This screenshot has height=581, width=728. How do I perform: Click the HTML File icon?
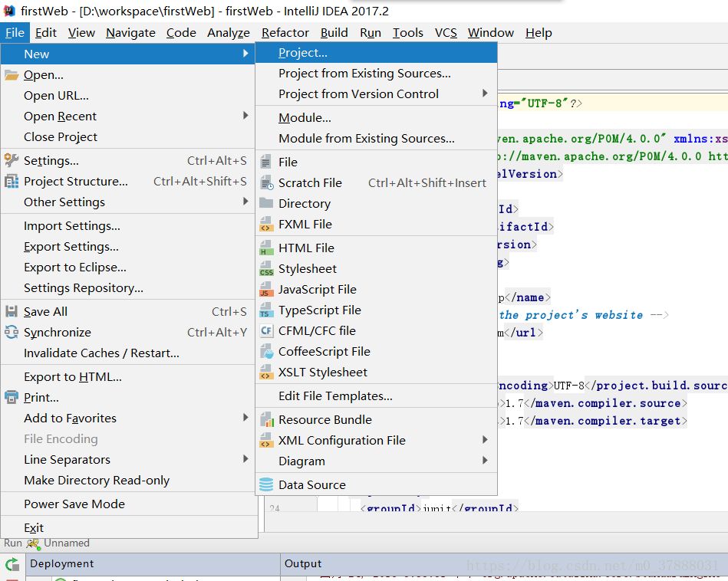(x=266, y=248)
